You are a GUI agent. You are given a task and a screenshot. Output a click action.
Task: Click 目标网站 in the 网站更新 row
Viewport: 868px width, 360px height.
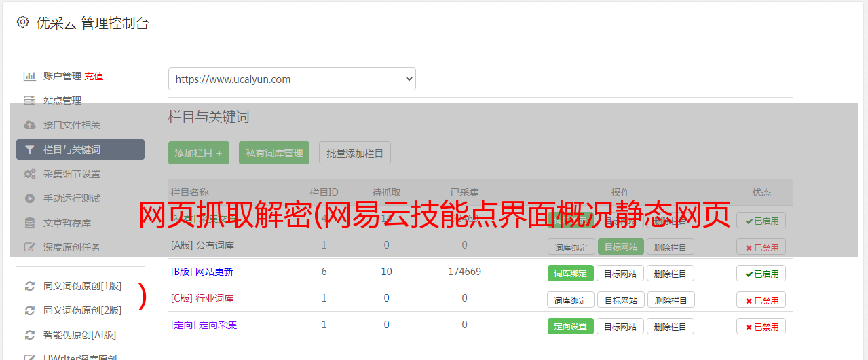[x=620, y=273]
